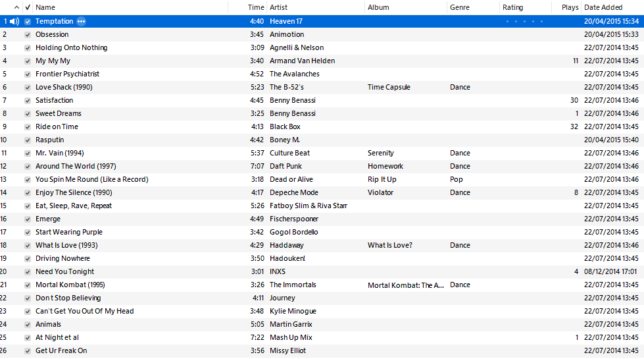Click the speaker icon next to Temptation
Image resolution: width=644 pixels, height=359 pixels.
pos(14,21)
